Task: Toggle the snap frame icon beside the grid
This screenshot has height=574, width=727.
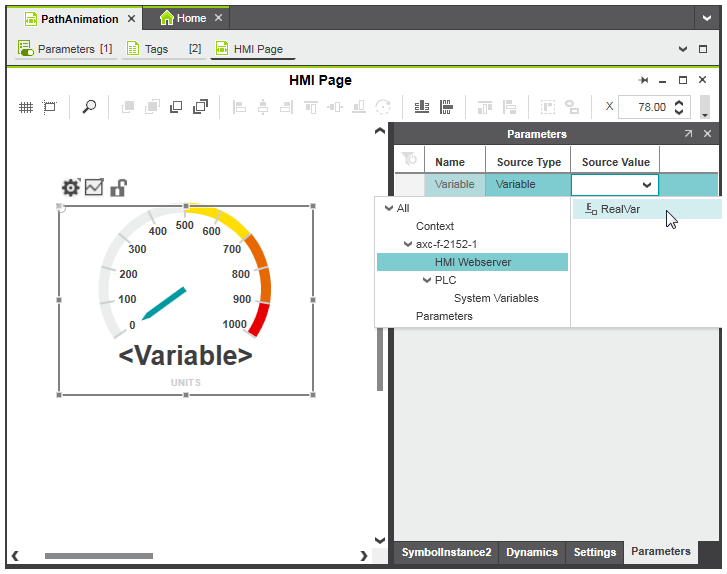Action: (x=49, y=107)
